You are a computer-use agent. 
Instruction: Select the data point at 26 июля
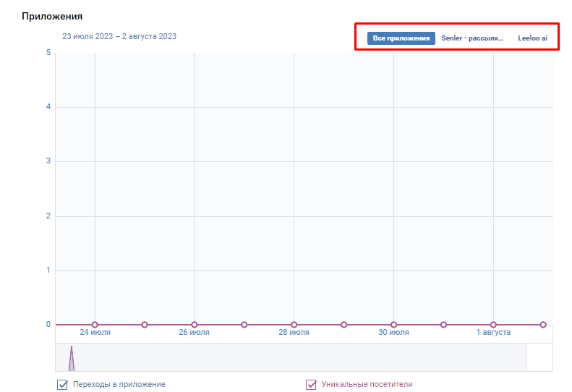coord(195,325)
